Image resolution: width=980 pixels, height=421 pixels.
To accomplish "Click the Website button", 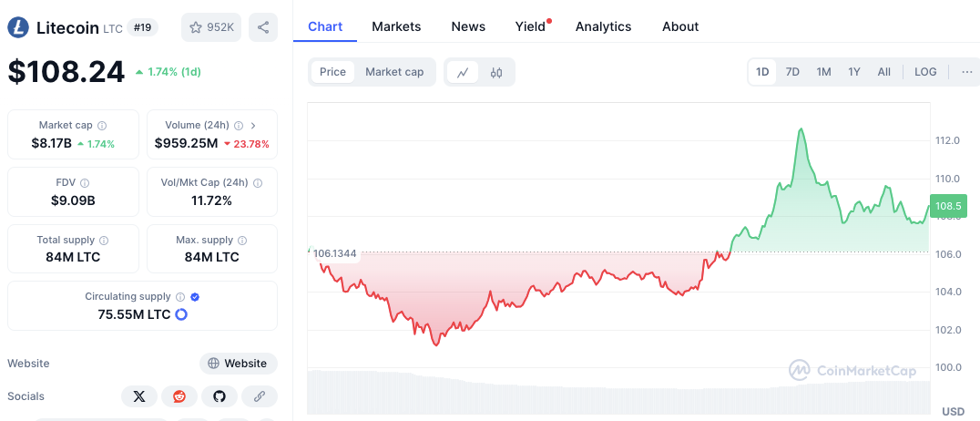I will tap(238, 364).
